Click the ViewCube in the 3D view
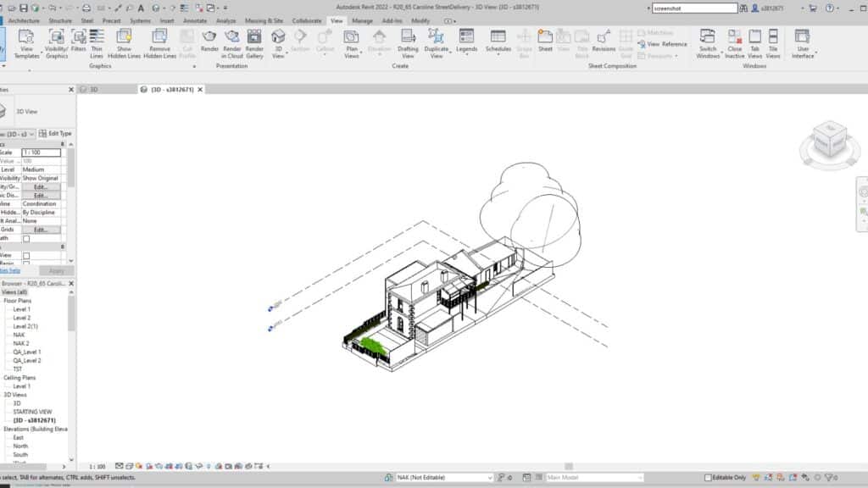Screen dimensions: 868x488 (x=830, y=139)
